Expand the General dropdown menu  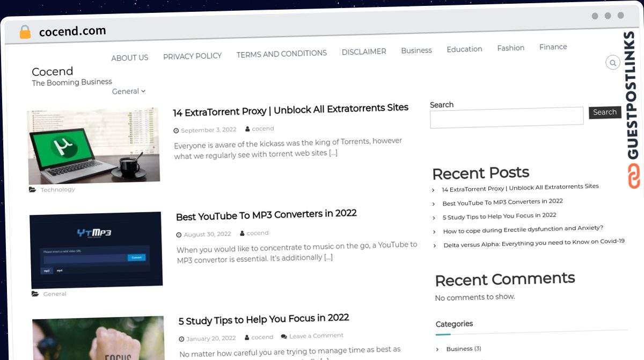(x=129, y=91)
